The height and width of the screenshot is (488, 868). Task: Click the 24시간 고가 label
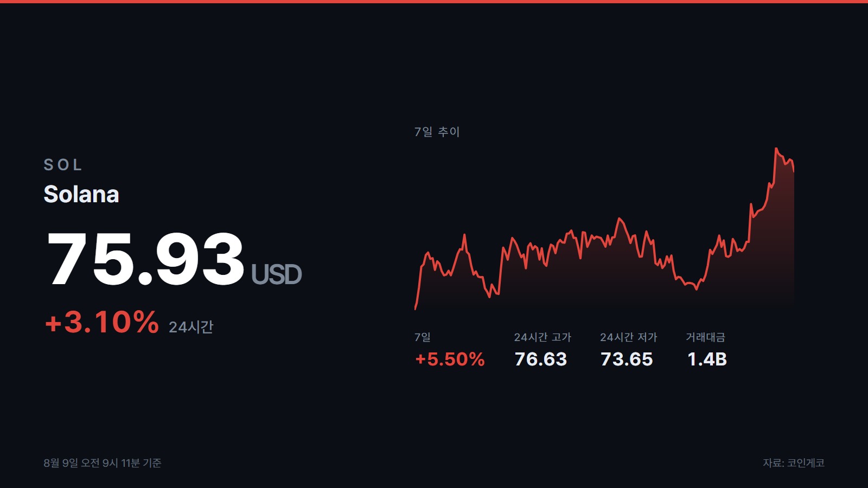pos(542,337)
